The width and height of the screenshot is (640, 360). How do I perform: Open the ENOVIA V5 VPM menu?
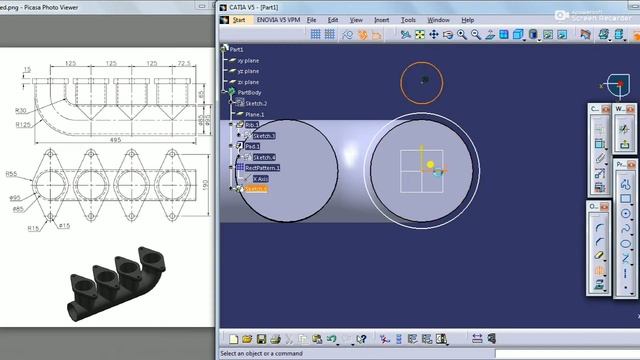[278, 20]
